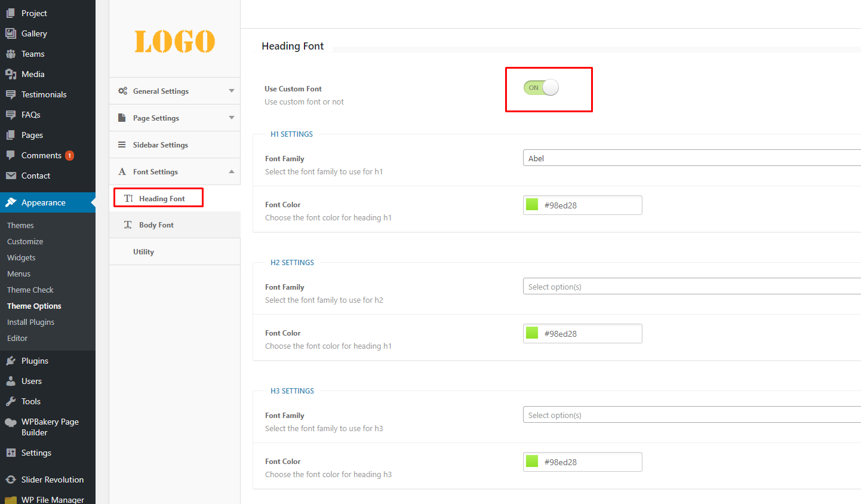Click the Teams group icon
The height and width of the screenshot is (504, 861).
(11, 54)
